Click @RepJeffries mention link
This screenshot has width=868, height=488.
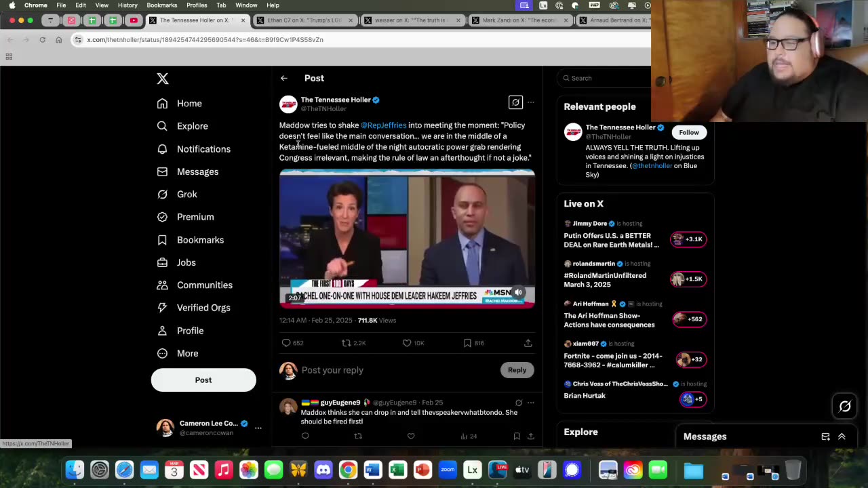click(384, 125)
